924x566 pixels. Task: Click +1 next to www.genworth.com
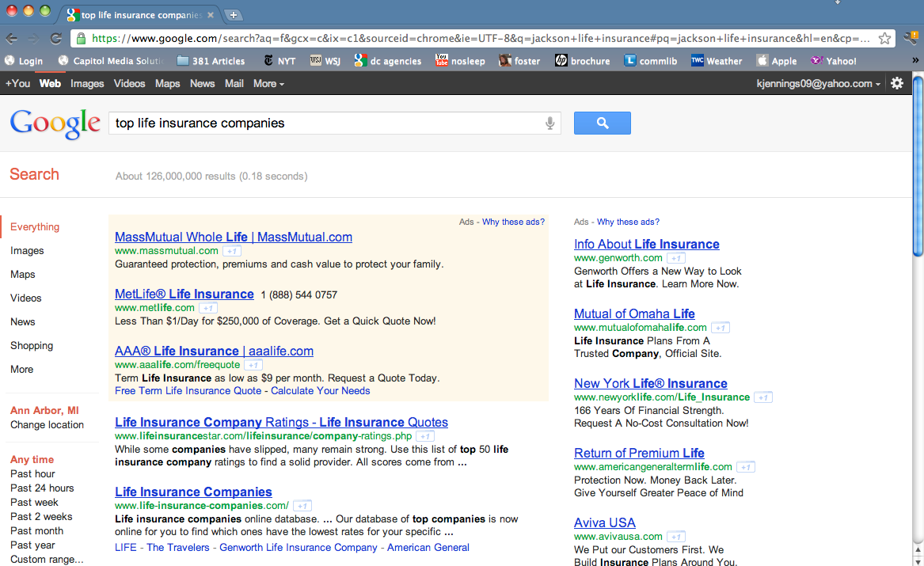[x=676, y=258]
